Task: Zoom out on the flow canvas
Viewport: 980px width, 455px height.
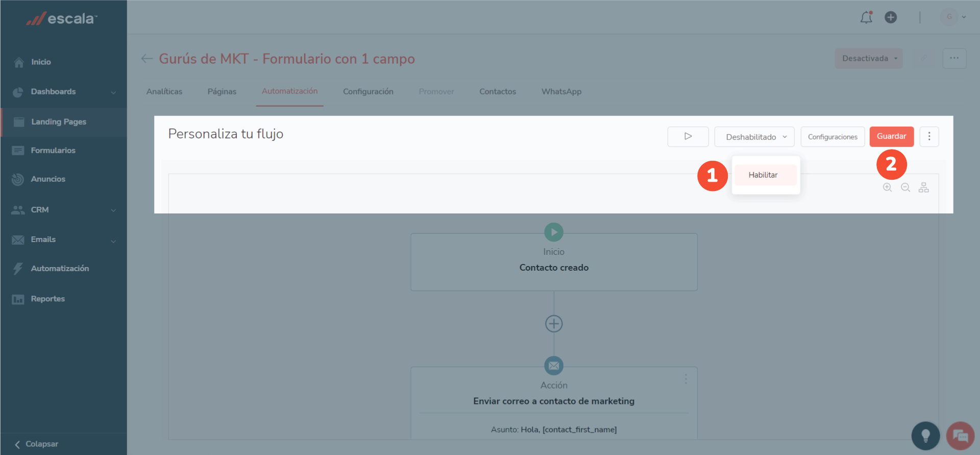Action: (x=905, y=187)
